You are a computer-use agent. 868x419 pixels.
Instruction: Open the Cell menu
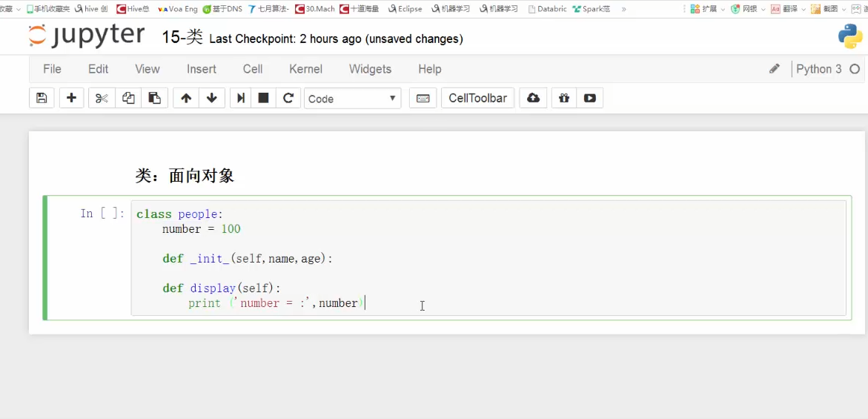(x=253, y=69)
